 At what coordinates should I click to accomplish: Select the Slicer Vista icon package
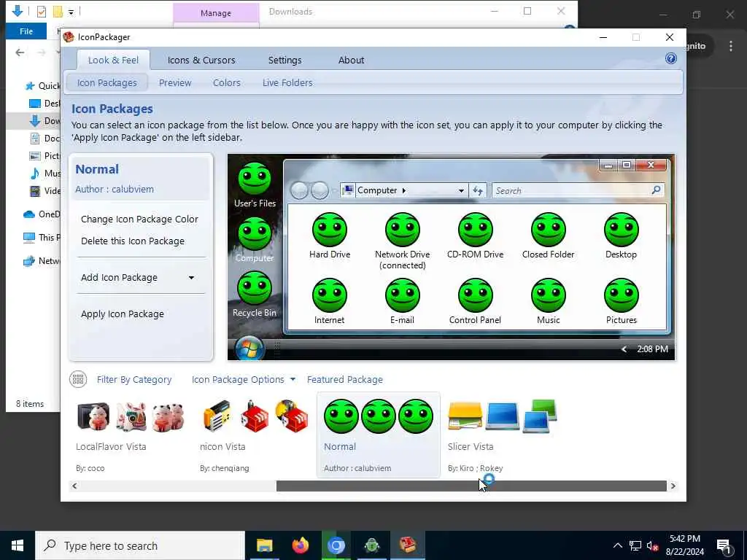click(x=502, y=435)
